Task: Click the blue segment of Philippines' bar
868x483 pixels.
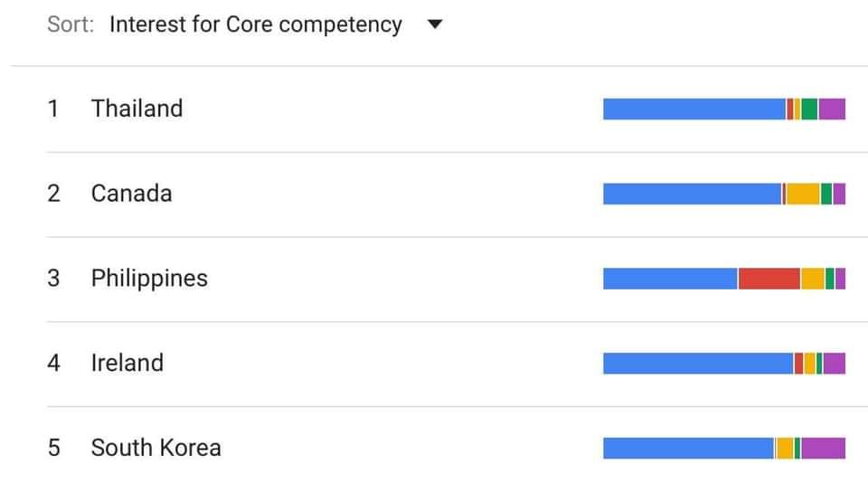Action: (x=670, y=279)
